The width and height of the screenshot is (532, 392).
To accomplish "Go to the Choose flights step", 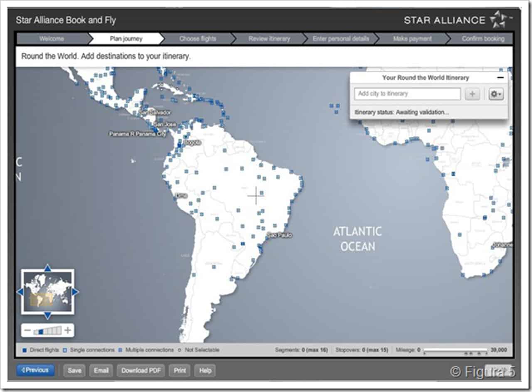I will 198,39.
